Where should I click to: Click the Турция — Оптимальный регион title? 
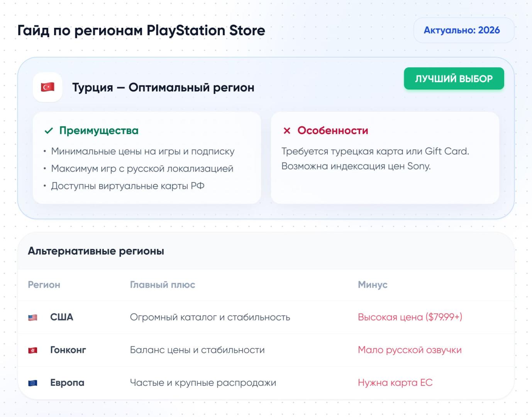(x=163, y=88)
